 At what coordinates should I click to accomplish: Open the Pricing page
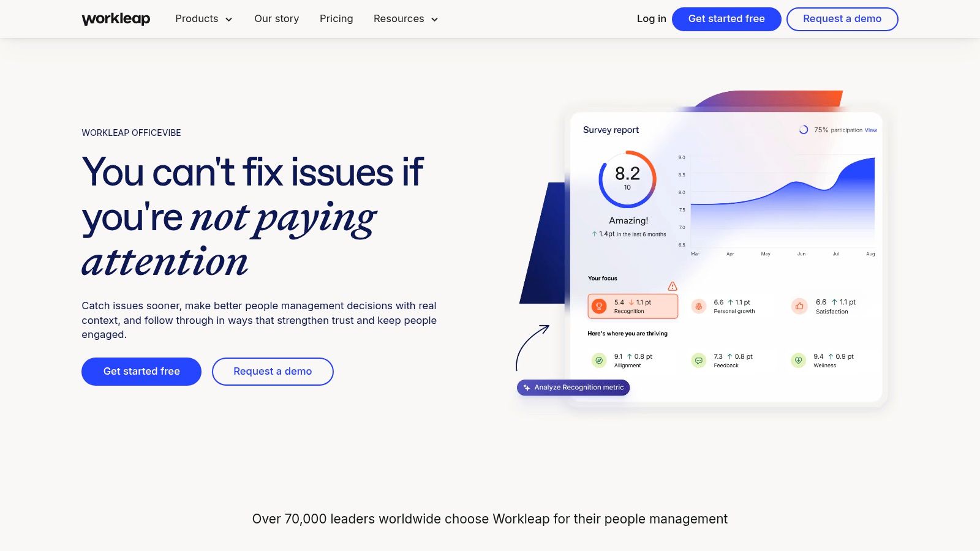pos(336,19)
